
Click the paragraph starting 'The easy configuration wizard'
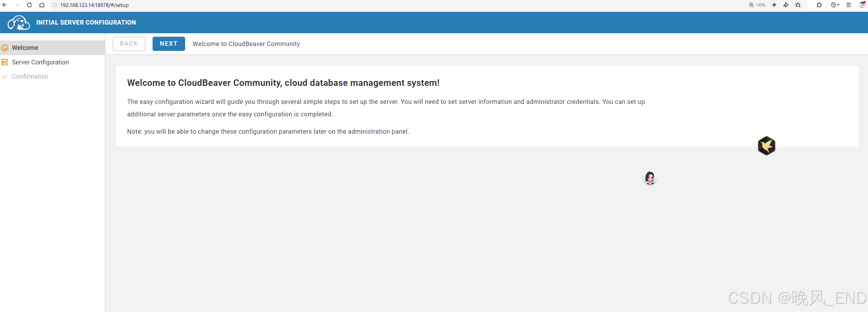coord(386,108)
